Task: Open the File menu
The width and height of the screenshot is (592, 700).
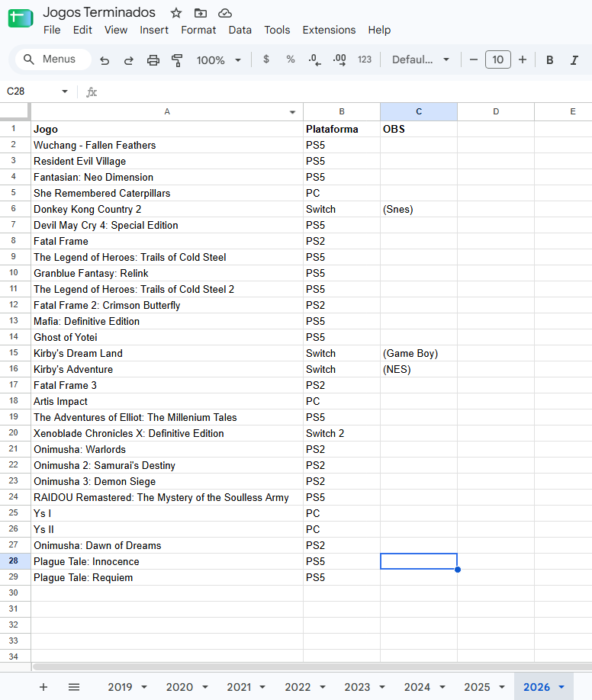Action: click(52, 30)
